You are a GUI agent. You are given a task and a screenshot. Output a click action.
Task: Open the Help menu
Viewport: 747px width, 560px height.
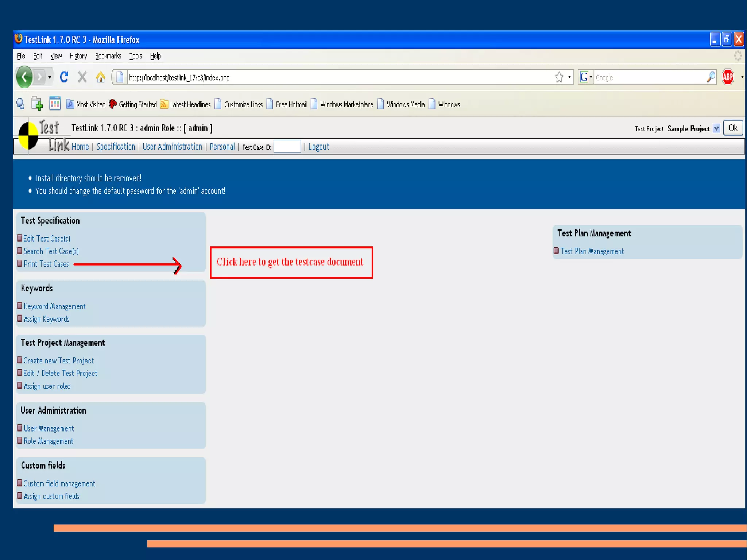[x=155, y=56]
